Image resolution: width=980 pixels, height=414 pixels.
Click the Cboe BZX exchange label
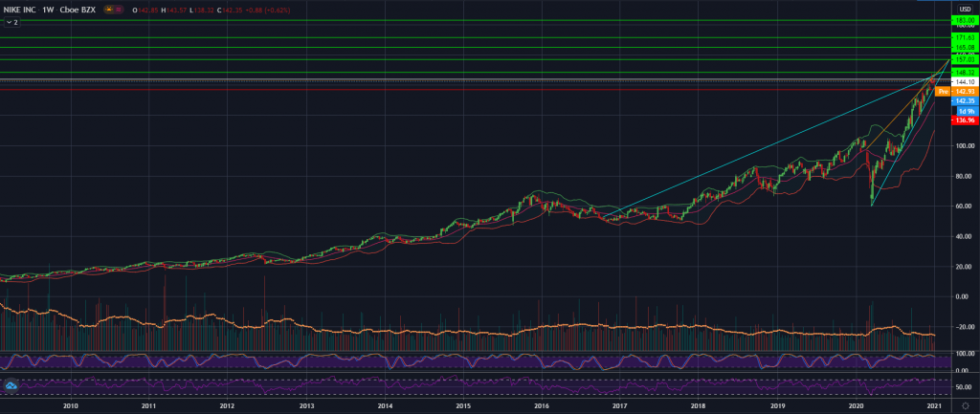point(78,10)
